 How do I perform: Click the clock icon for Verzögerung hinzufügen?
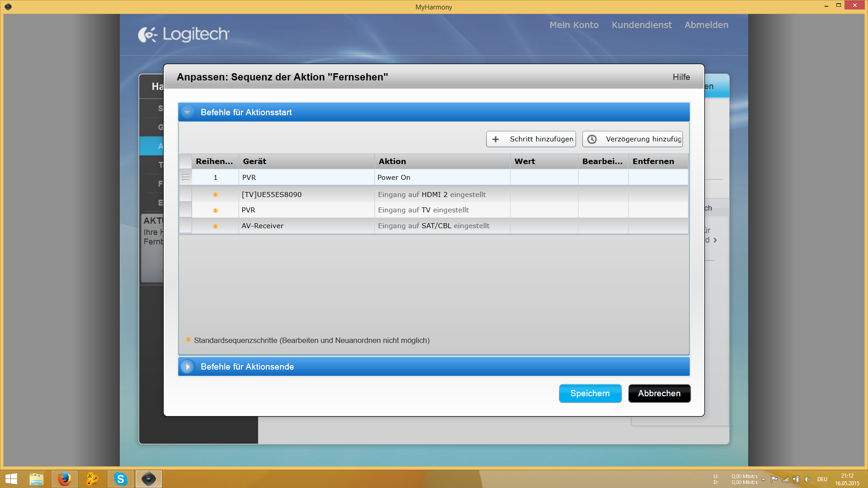coord(592,139)
